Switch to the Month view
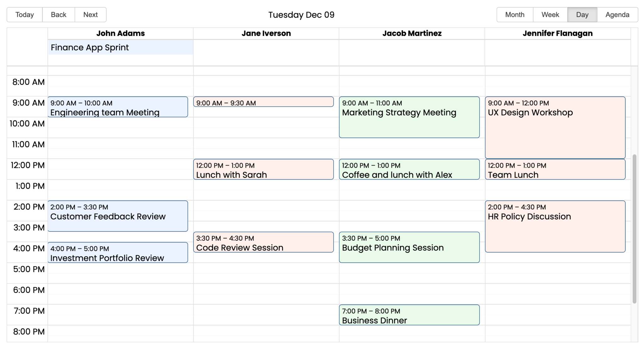Image resolution: width=644 pixels, height=348 pixels. click(x=515, y=15)
